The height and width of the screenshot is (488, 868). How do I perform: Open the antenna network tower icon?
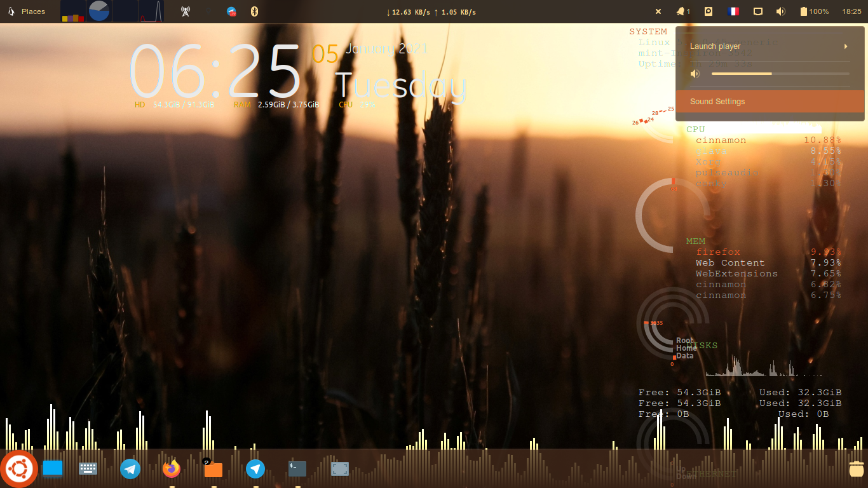pyautogui.click(x=185, y=11)
